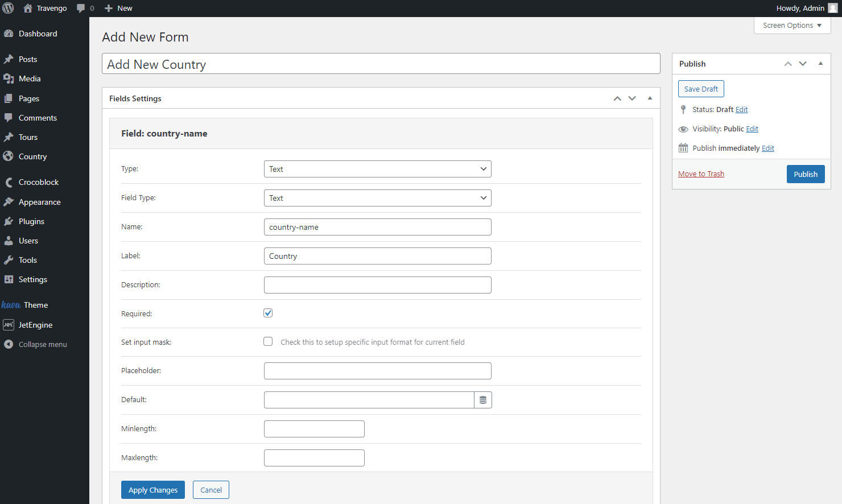This screenshot has width=842, height=504.
Task: Expand Screen Options panel
Action: tap(792, 26)
